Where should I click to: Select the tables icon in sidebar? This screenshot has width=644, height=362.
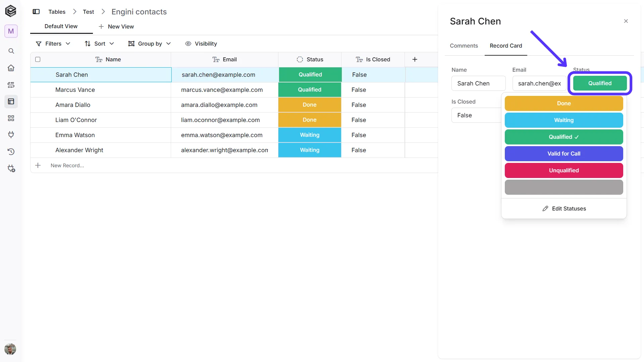pyautogui.click(x=11, y=102)
